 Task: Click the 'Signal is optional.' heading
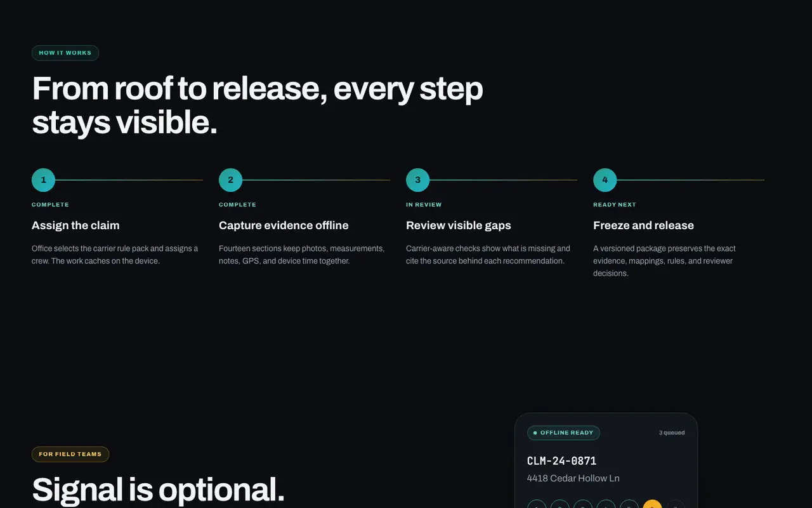(x=158, y=490)
